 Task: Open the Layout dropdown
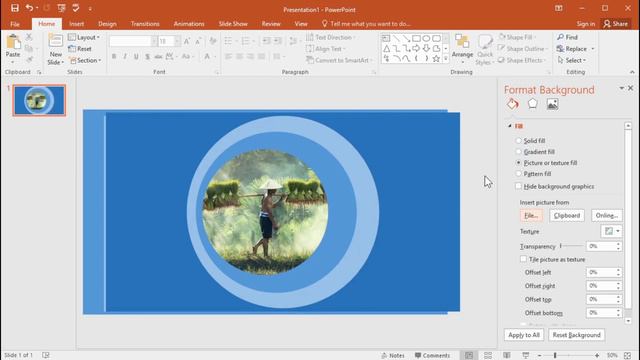point(84,37)
